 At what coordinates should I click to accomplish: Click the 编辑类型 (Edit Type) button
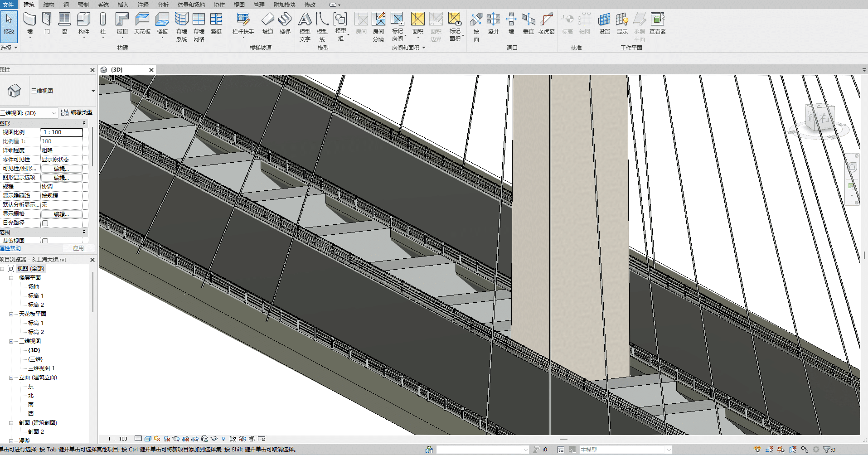pos(77,112)
